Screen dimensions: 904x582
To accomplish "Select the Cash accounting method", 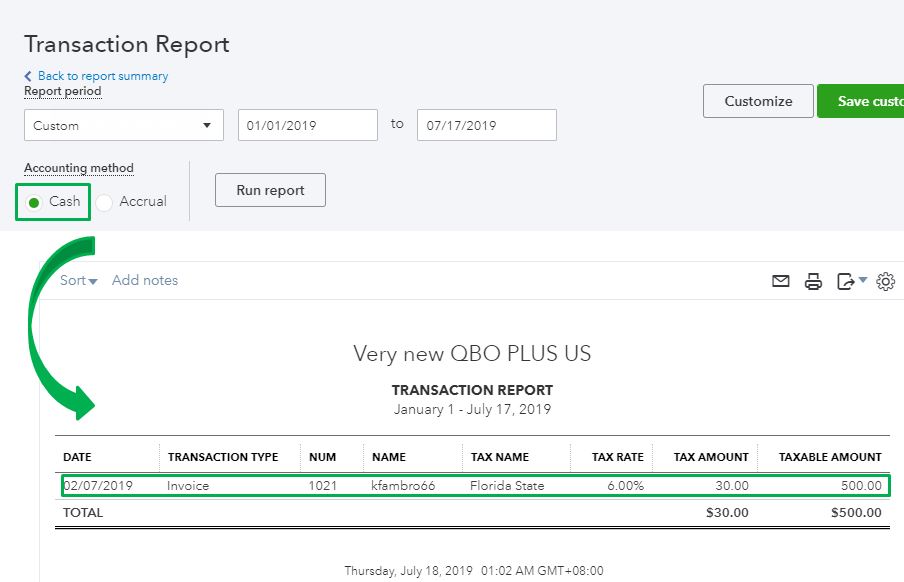I will [x=34, y=202].
